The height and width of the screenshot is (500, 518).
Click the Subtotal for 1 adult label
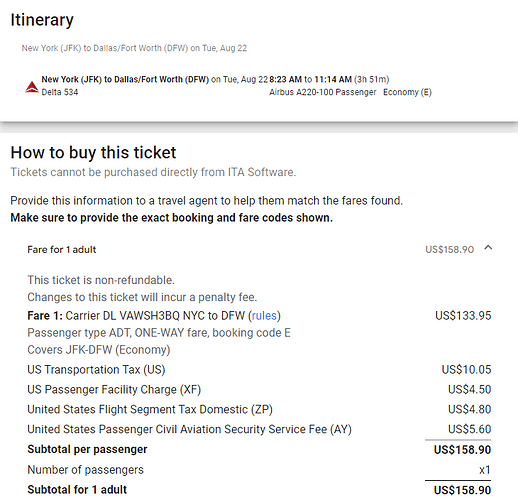pyautogui.click(x=77, y=490)
